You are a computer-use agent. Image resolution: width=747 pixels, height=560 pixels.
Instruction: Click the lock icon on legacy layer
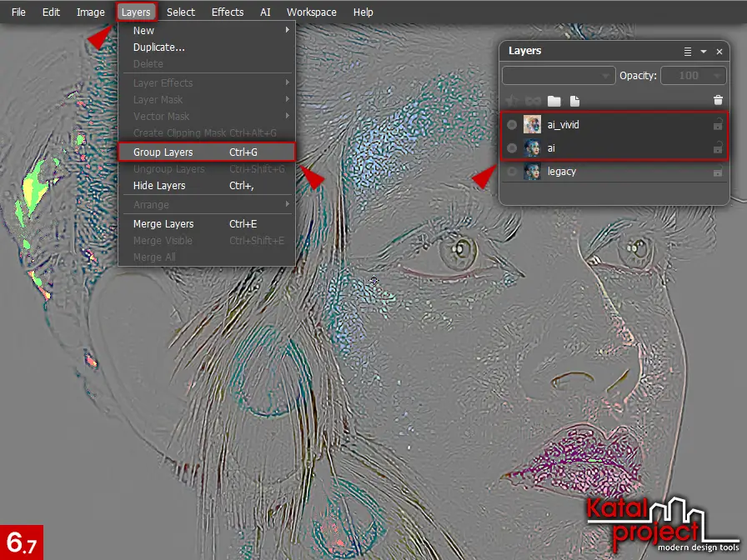point(717,172)
